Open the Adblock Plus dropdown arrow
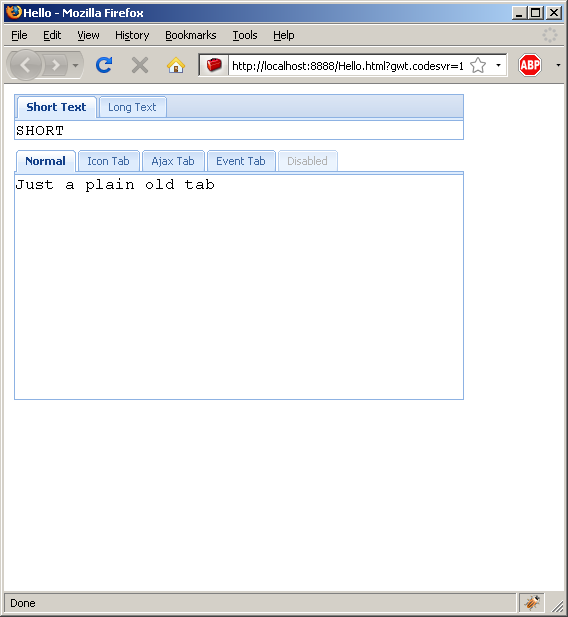Screen dimensions: 568x617 [x=558, y=65]
